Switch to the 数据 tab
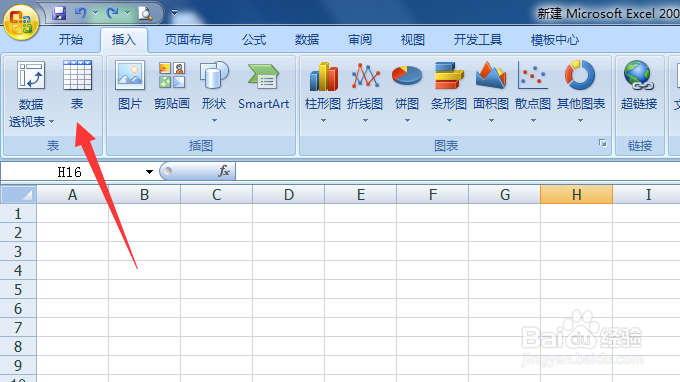Image resolution: width=680 pixels, height=382 pixels. point(307,40)
